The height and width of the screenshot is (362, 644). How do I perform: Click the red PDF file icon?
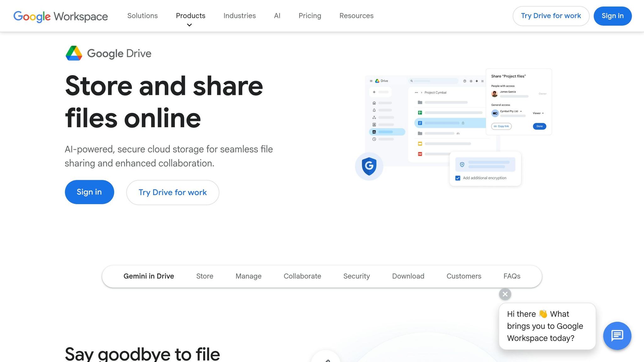point(420,155)
